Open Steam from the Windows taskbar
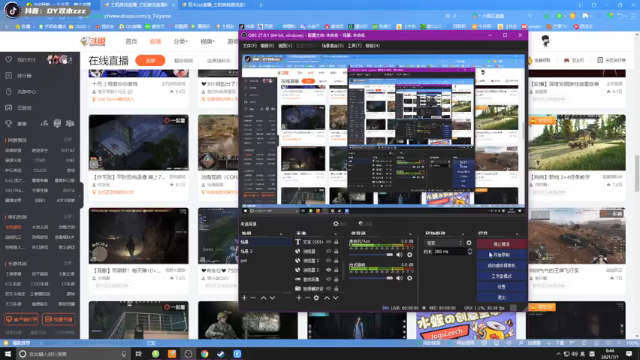 pyautogui.click(x=221, y=354)
